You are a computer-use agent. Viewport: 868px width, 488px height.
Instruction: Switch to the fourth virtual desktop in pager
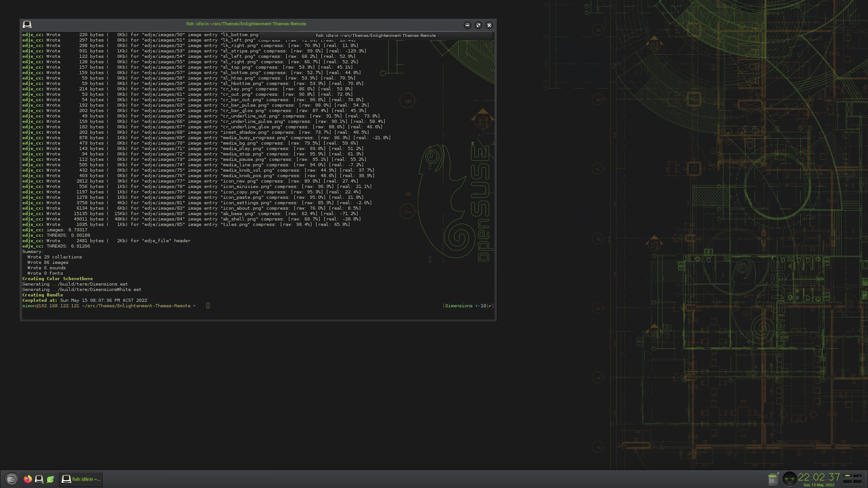(x=858, y=482)
